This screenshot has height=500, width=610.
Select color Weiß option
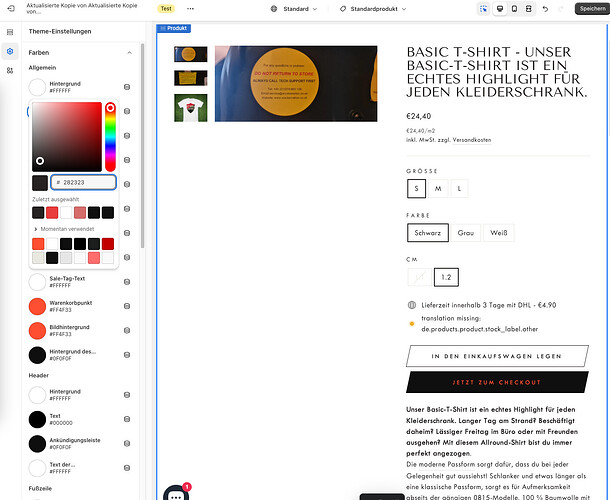[499, 233]
